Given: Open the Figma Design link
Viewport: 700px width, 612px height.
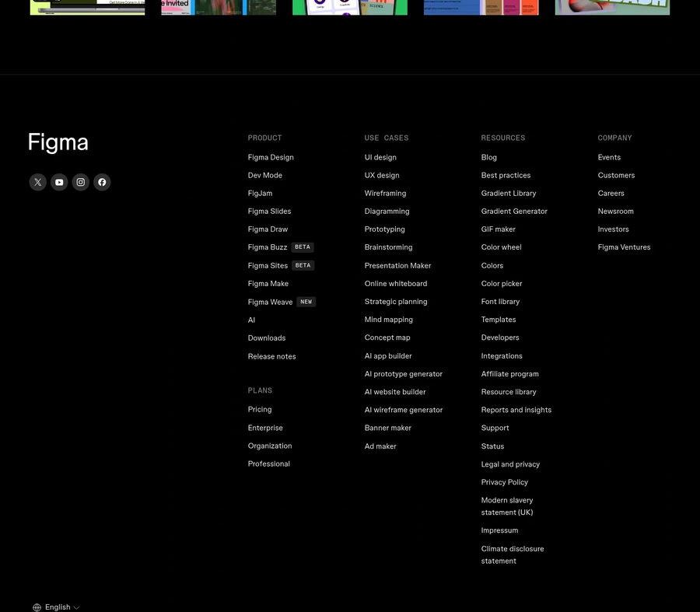Looking at the screenshot, I should [x=271, y=157].
